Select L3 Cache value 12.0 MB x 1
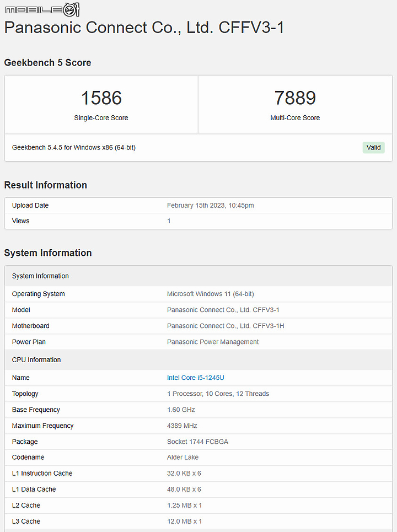This screenshot has width=397, height=532. [184, 521]
